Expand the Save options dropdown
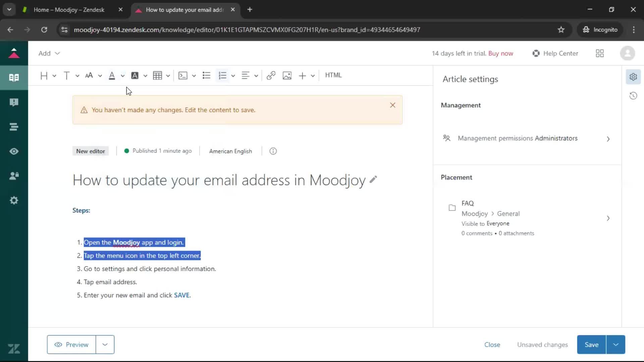Viewport: 644px width, 362px height. pos(616,345)
